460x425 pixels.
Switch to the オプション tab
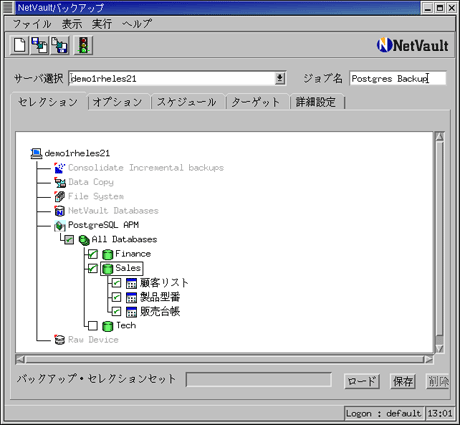pyautogui.click(x=118, y=102)
